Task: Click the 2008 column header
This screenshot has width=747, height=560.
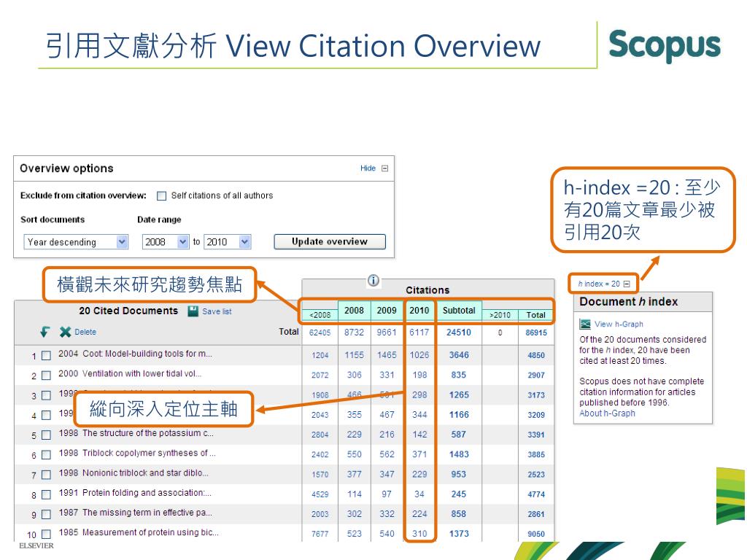Action: [354, 311]
